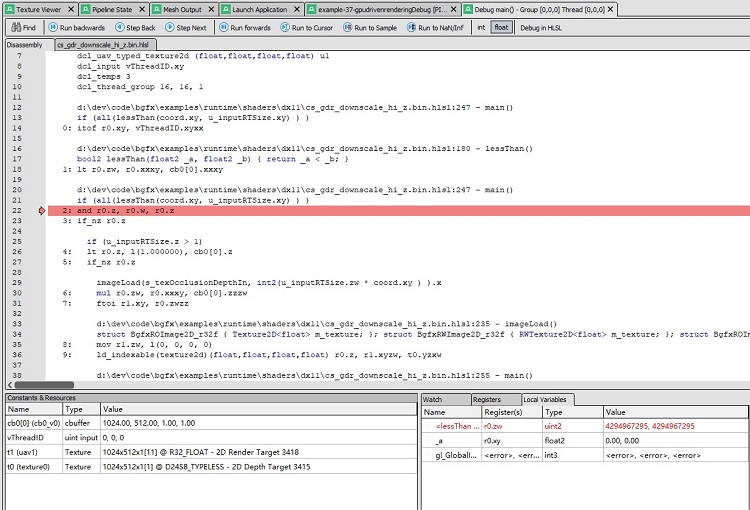The width and height of the screenshot is (750, 510).
Task: Open the Registers tab
Action: pyautogui.click(x=487, y=399)
